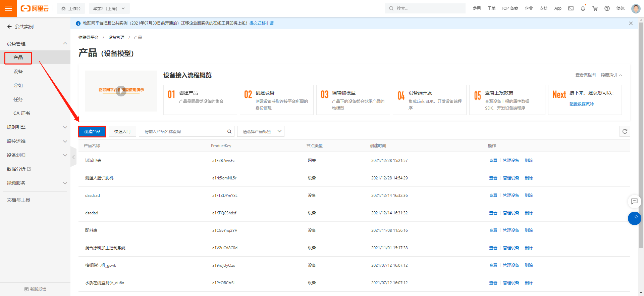The image size is (644, 296).
Task: Open 支持 in the top bar
Action: tap(544, 8)
